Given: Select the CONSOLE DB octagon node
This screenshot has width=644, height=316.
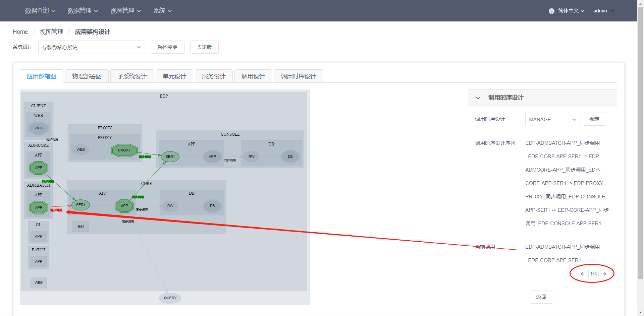Looking at the screenshot, I should [x=290, y=156].
